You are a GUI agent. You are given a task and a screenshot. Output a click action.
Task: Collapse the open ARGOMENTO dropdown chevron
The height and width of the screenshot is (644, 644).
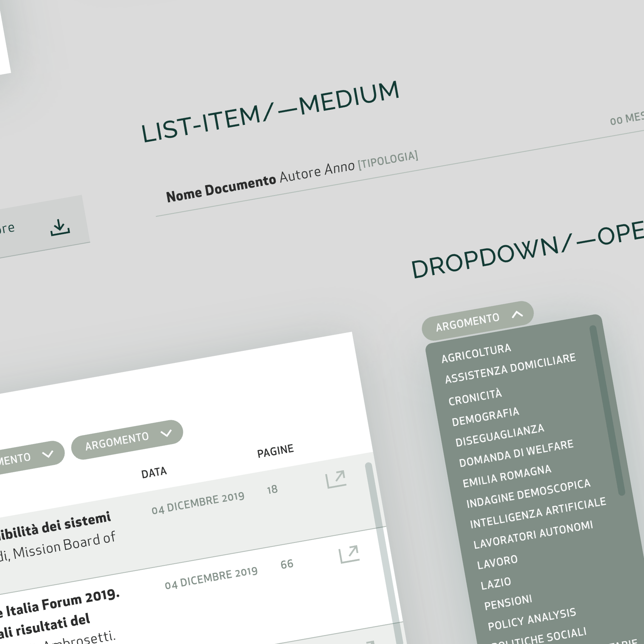(517, 314)
